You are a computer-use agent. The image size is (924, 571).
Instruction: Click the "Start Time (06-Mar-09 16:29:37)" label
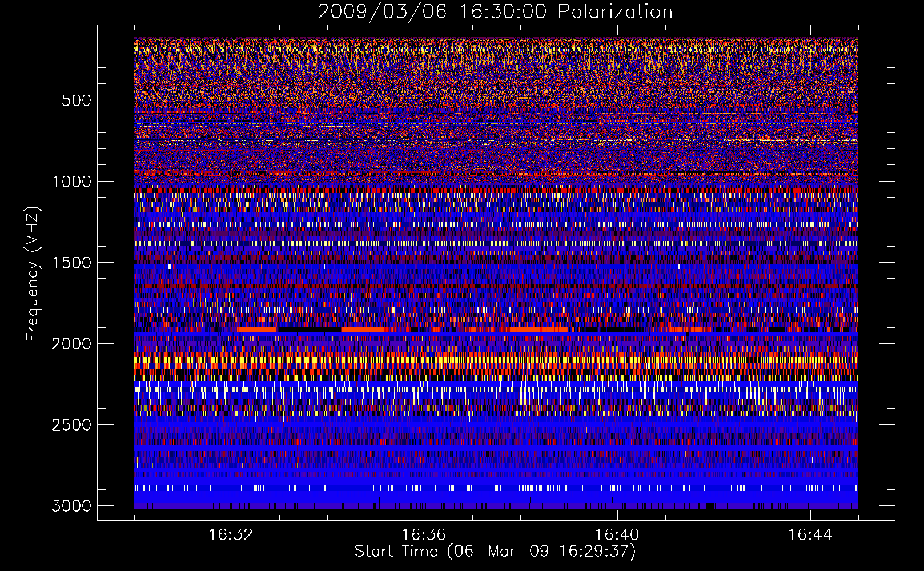point(495,552)
